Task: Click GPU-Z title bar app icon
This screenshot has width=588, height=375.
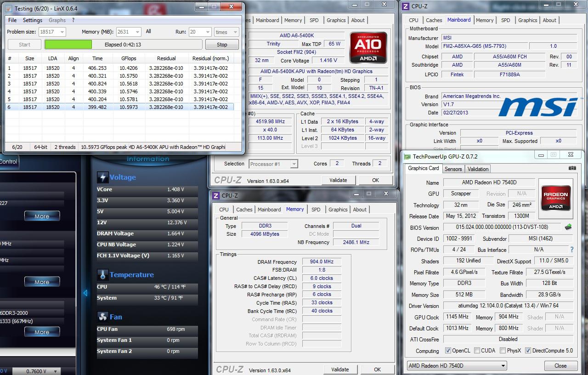Action: click(x=407, y=156)
